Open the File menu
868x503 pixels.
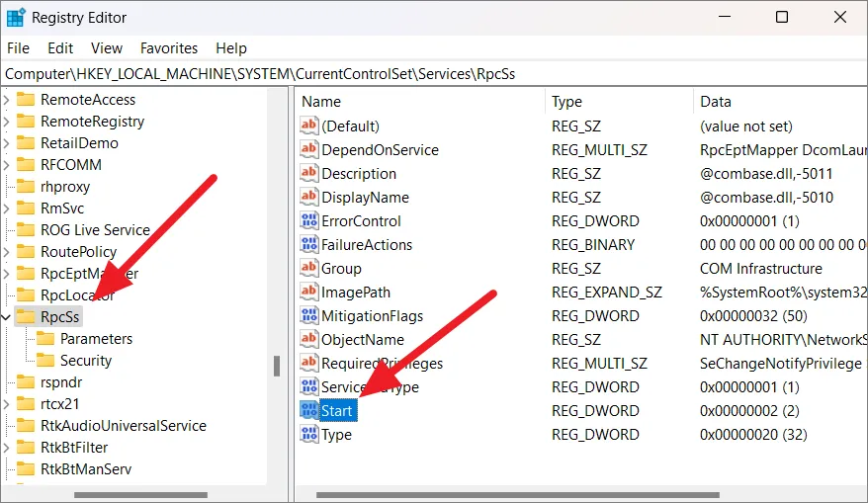point(18,48)
